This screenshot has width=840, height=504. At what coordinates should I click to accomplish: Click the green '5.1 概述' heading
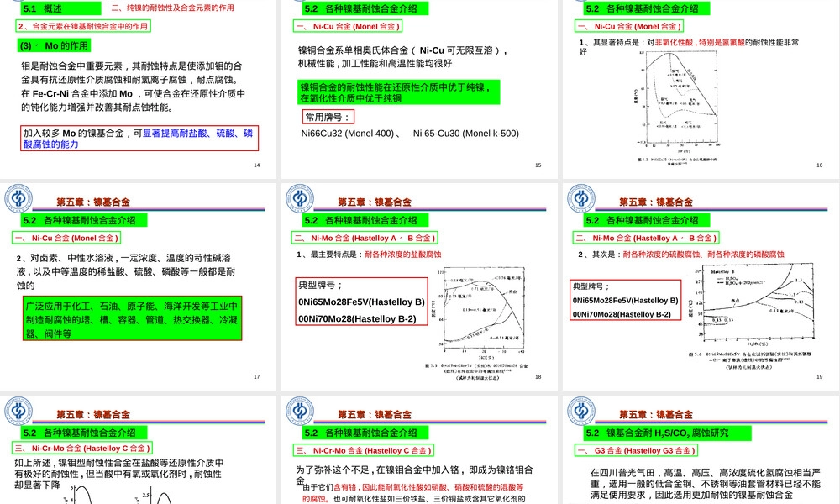coord(60,8)
